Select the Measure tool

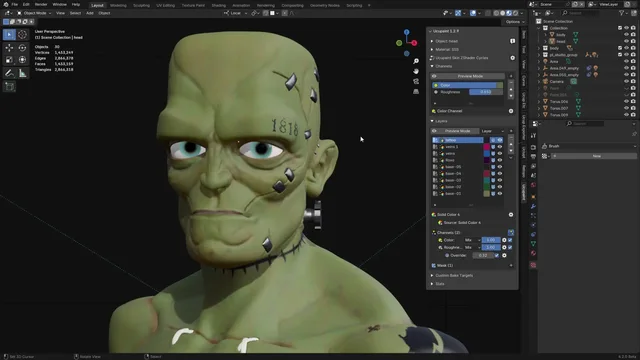click(22, 73)
